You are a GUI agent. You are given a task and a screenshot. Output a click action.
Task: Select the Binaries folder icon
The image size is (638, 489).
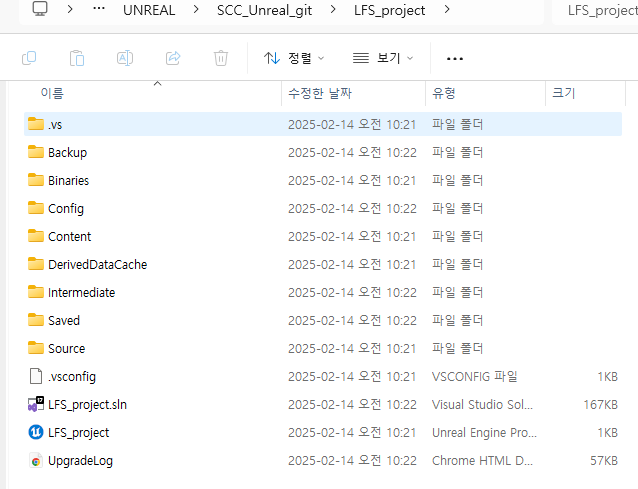pos(36,180)
